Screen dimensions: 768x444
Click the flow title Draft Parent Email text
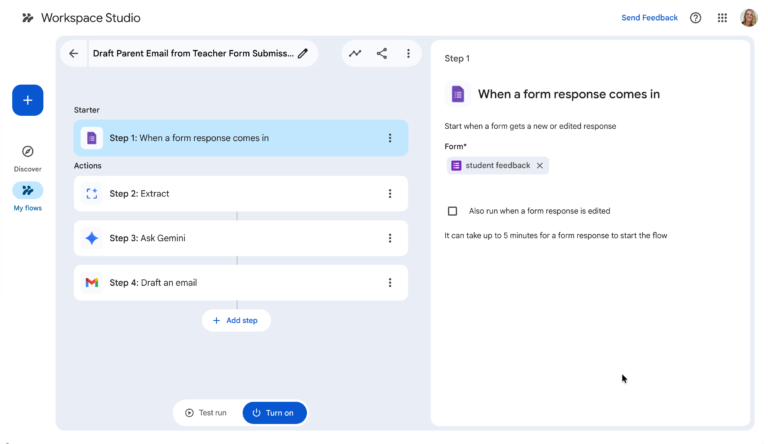click(193, 53)
